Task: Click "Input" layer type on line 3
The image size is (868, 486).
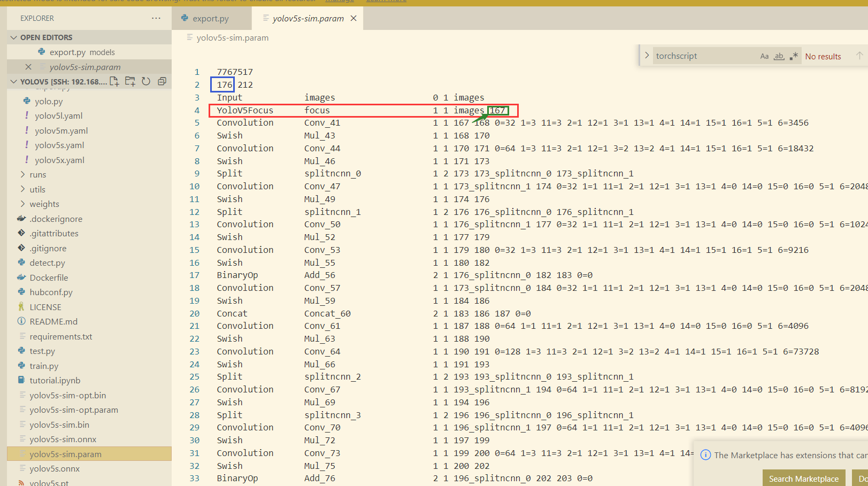Action: pos(229,97)
